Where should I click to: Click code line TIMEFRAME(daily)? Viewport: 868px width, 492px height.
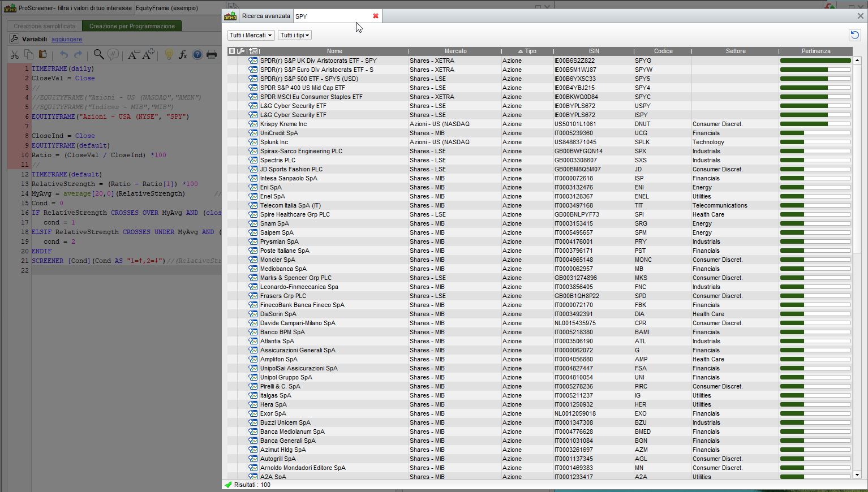[x=63, y=68]
